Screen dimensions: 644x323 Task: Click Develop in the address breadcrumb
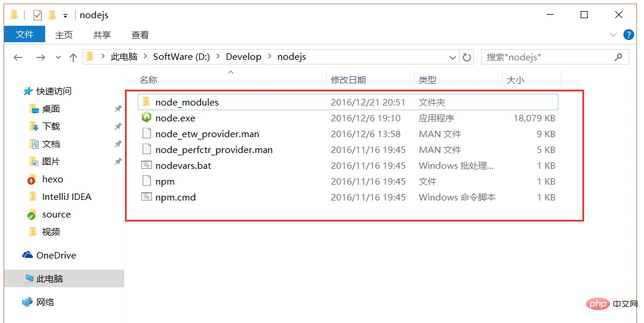tap(243, 57)
